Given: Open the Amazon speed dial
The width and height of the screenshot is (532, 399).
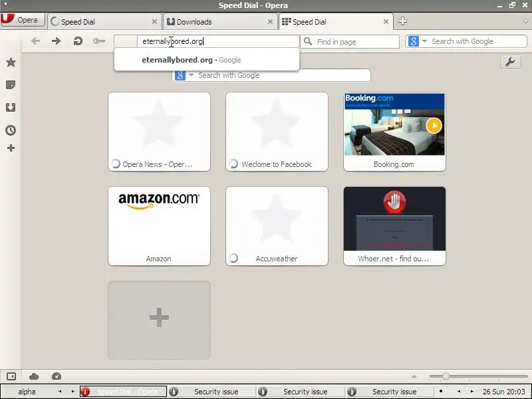Looking at the screenshot, I should point(159,226).
